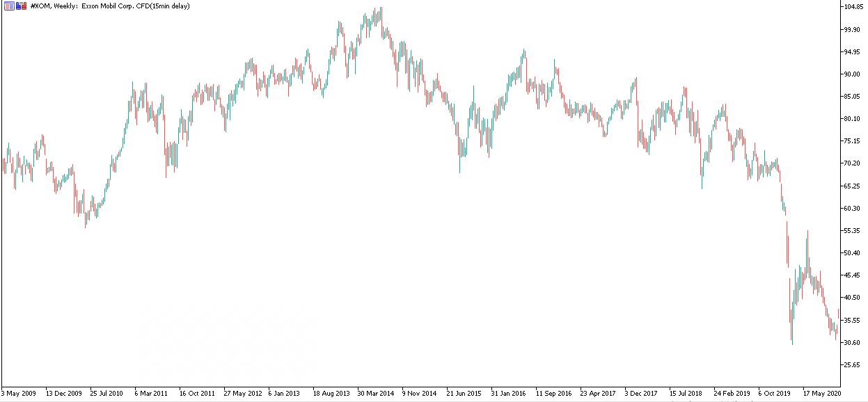Select the 3 Dec 2017 date label
This screenshot has height=402, width=868.
641,393
